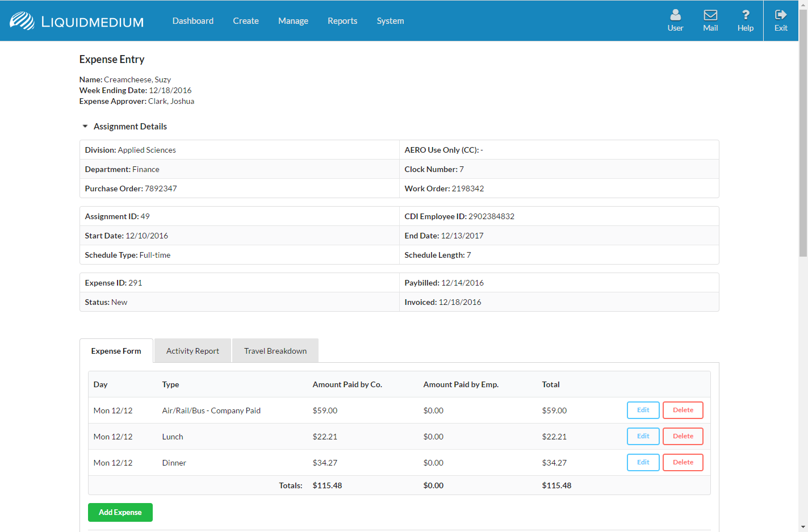Image resolution: width=808 pixels, height=532 pixels.
Task: Click the LiquidMedium logo icon
Action: pos(22,21)
